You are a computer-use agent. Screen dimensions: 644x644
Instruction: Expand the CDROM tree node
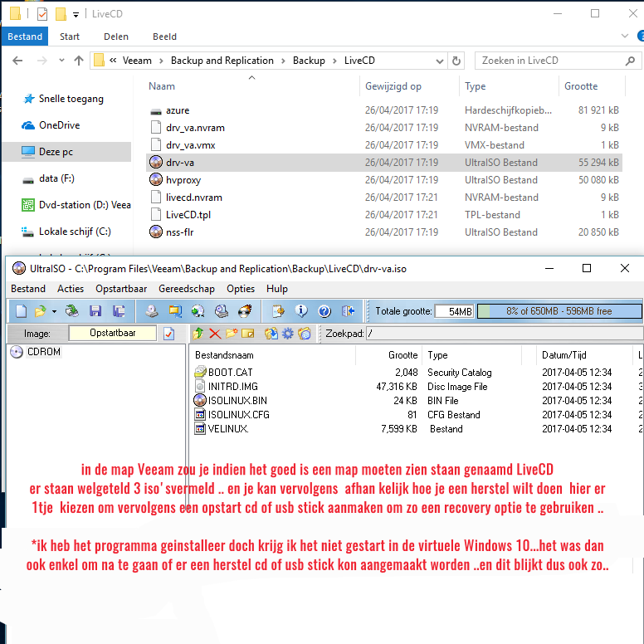pos(16,352)
